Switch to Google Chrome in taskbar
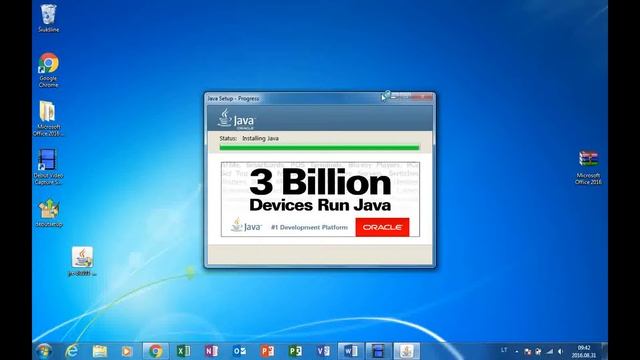The image size is (640, 360). tap(155, 351)
